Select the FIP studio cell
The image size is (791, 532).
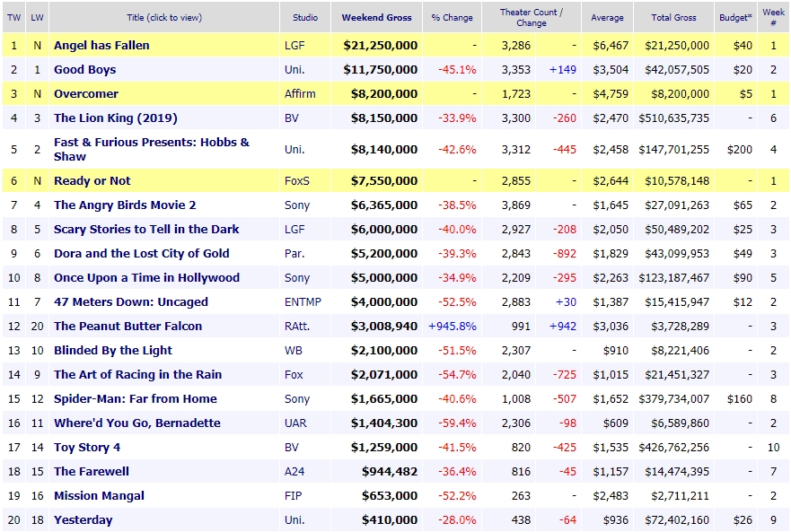point(293,495)
